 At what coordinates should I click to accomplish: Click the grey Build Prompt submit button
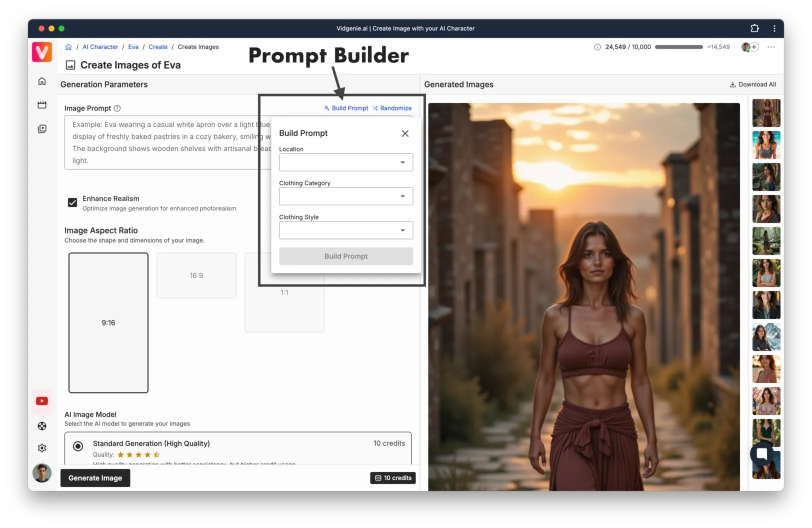click(346, 256)
